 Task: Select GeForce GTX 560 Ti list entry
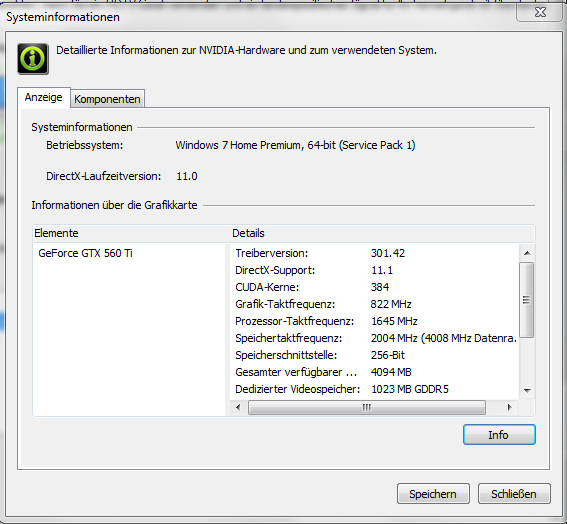[85, 253]
